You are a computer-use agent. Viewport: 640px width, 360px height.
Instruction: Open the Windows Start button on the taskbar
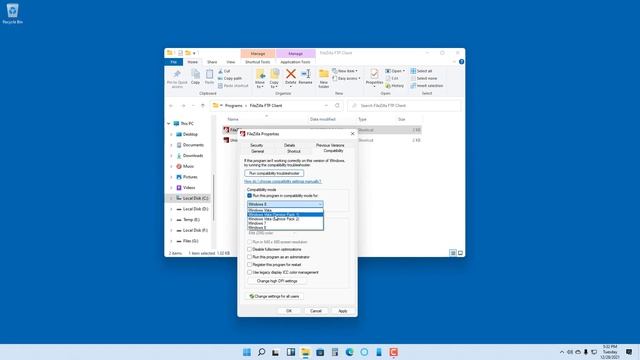[247, 352]
